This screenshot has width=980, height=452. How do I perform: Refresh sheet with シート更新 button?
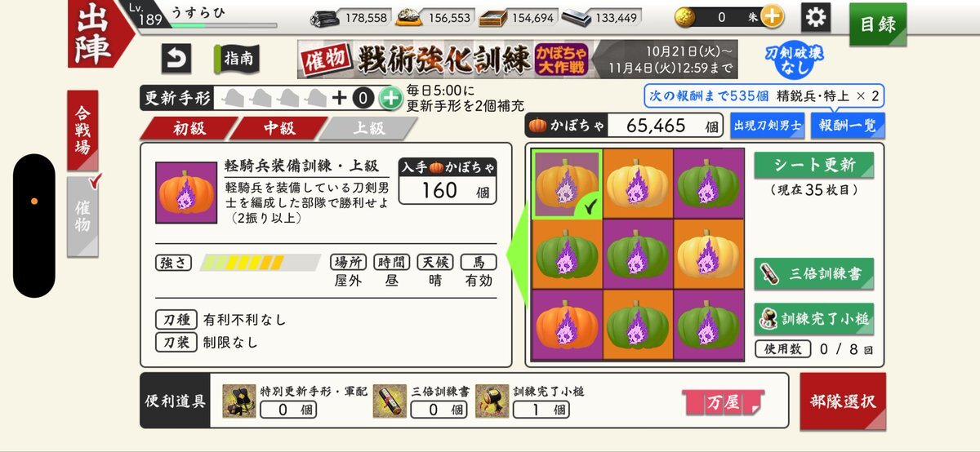click(x=813, y=165)
